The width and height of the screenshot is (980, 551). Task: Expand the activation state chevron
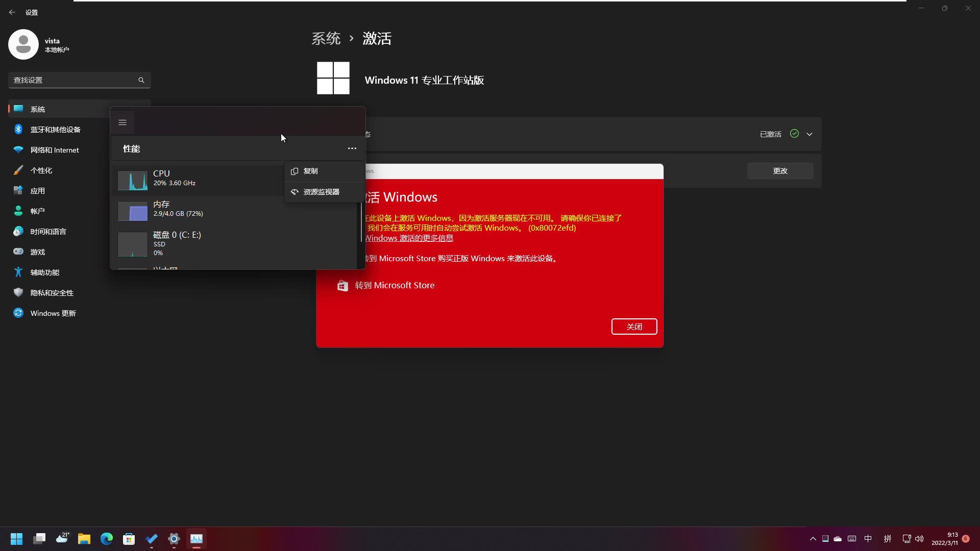(x=810, y=134)
